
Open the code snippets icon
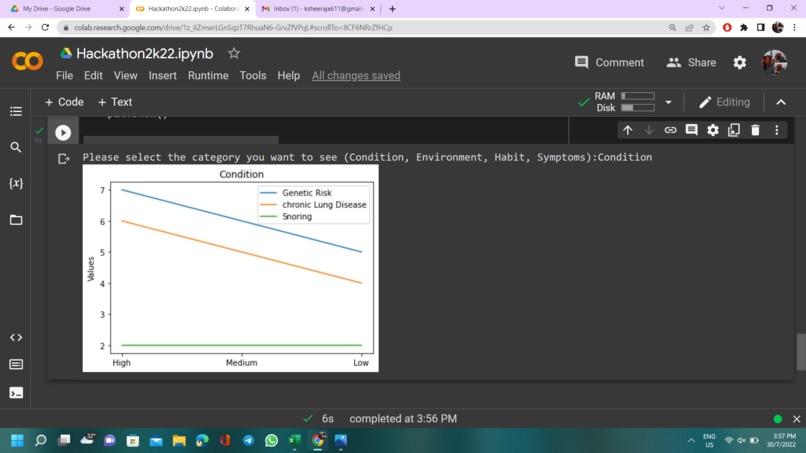tap(16, 338)
